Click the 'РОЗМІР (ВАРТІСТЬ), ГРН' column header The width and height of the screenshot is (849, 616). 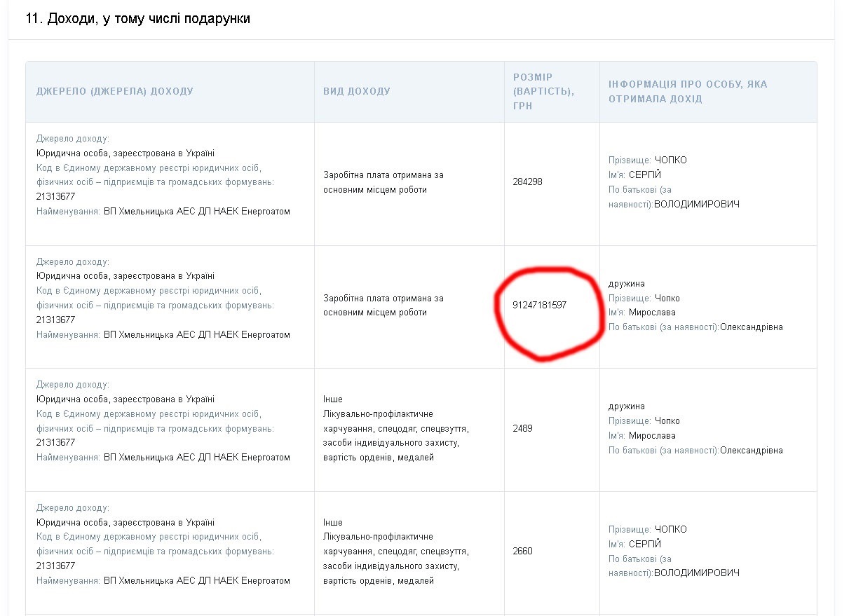[543, 92]
